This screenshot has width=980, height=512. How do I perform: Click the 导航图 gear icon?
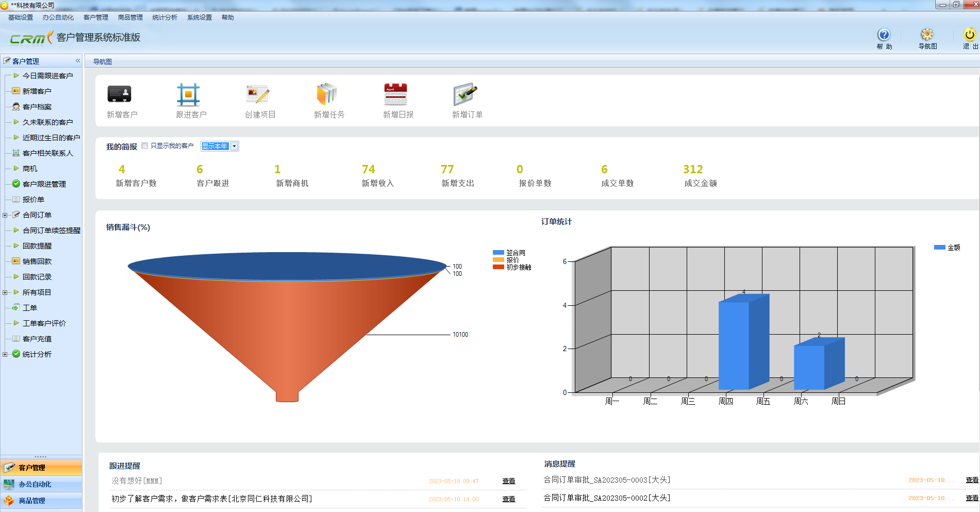pos(927,35)
